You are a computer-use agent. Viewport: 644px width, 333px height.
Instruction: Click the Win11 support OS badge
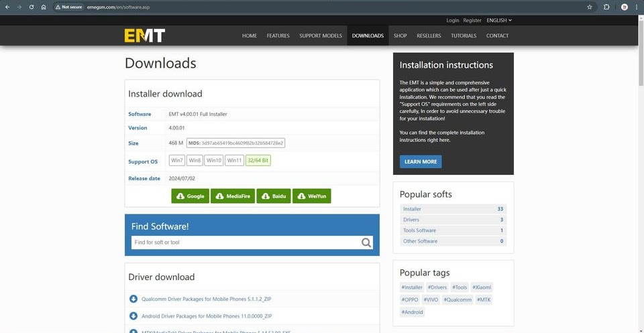(235, 160)
